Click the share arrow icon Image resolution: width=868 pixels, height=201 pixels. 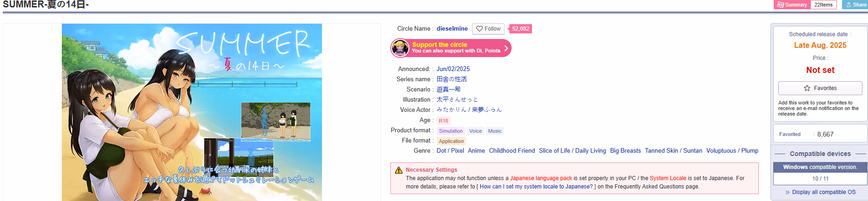coord(848,5)
